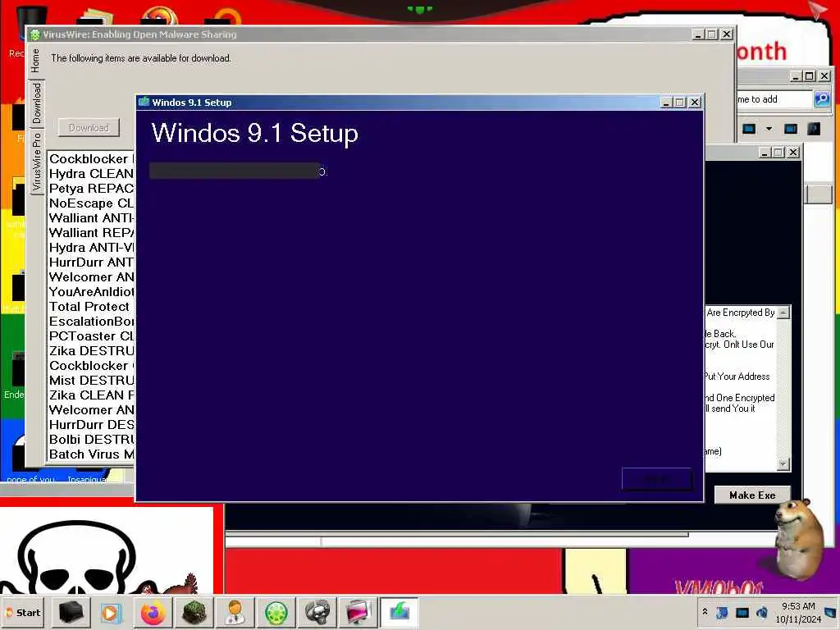Image resolution: width=840 pixels, height=630 pixels.
Task: Open the media player taskbar icon
Action: (x=112, y=612)
